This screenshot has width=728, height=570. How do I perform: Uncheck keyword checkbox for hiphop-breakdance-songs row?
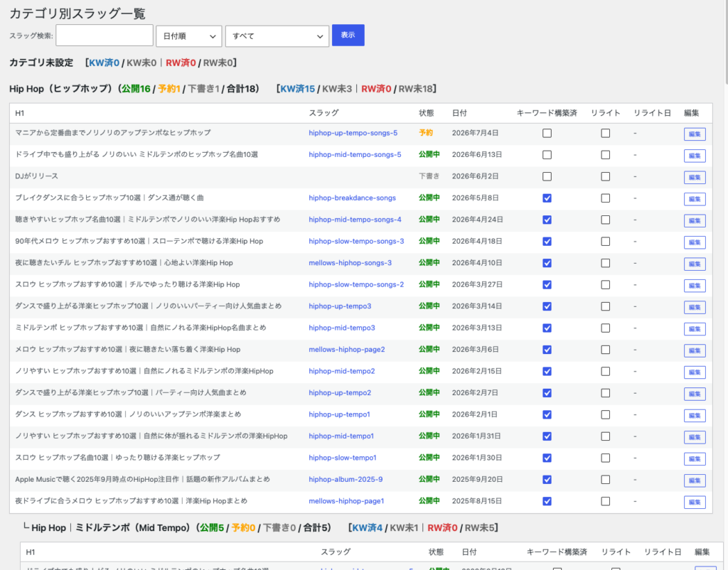pyautogui.click(x=547, y=198)
